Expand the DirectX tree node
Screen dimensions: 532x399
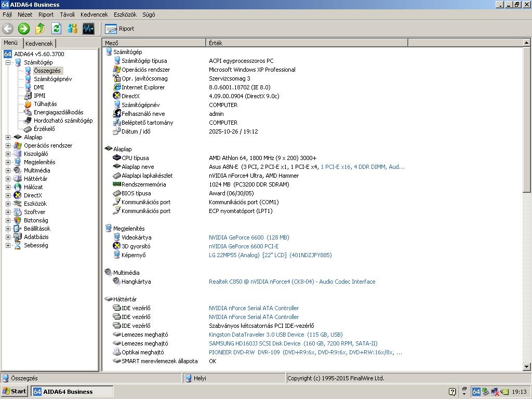click(8, 195)
